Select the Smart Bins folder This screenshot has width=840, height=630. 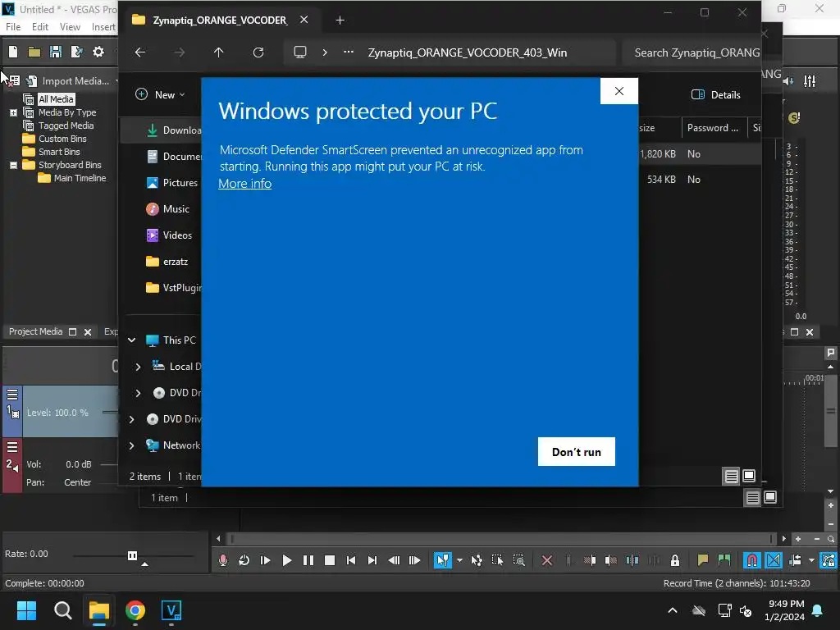(x=59, y=152)
